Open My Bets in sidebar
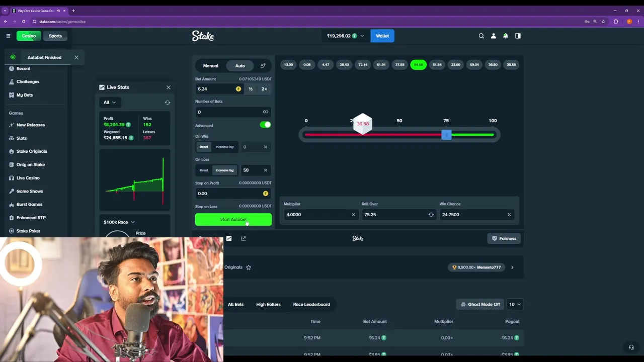 tap(25, 95)
